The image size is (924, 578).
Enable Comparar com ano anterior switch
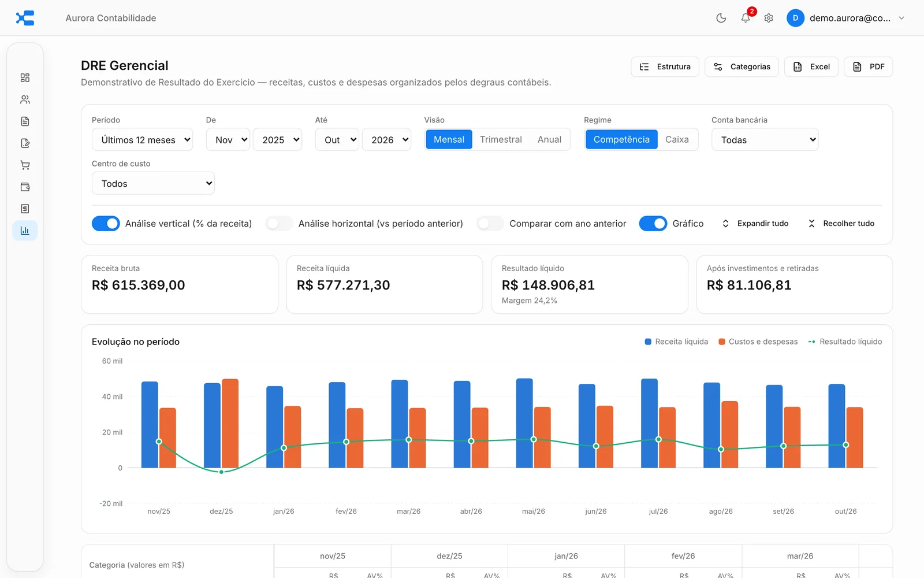(x=490, y=224)
